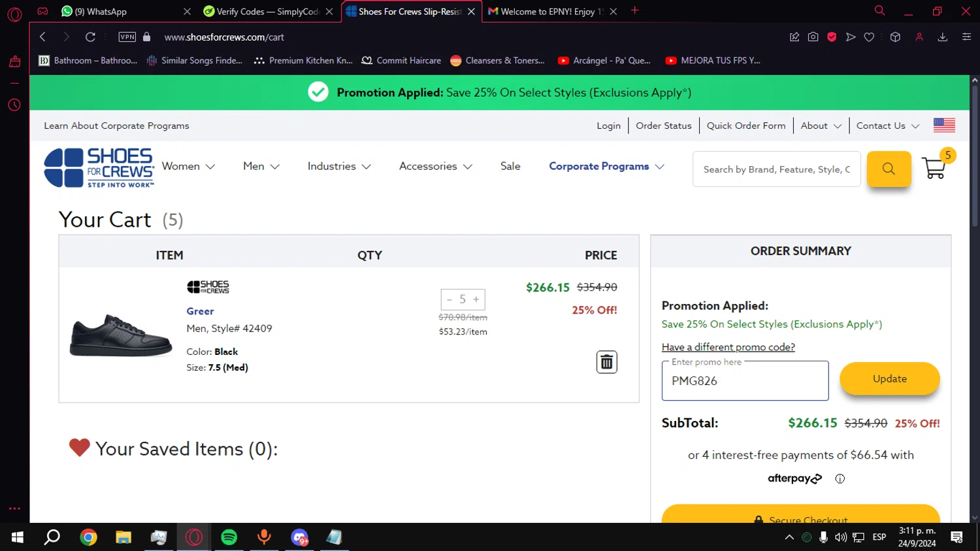Open the Bathroom bookmark
The image size is (980, 551).
point(88,60)
